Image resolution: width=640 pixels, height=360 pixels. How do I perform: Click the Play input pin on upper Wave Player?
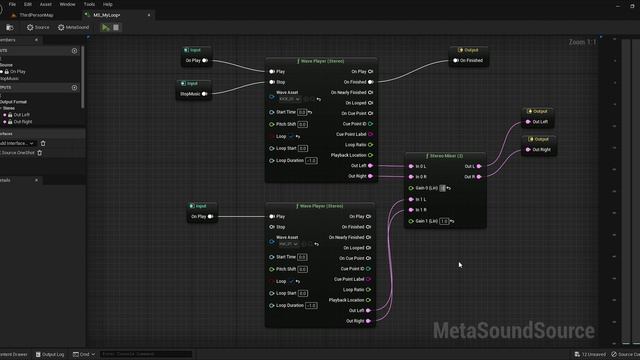tap(272, 71)
